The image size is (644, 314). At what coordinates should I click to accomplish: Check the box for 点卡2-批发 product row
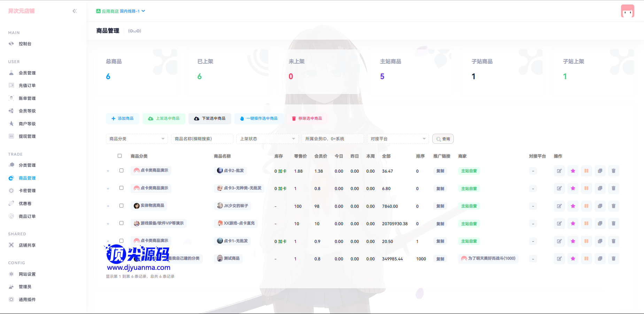122,171
